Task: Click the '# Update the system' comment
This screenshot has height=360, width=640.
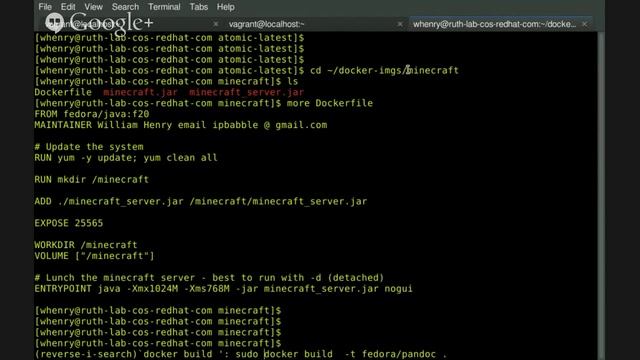Action: click(x=89, y=147)
